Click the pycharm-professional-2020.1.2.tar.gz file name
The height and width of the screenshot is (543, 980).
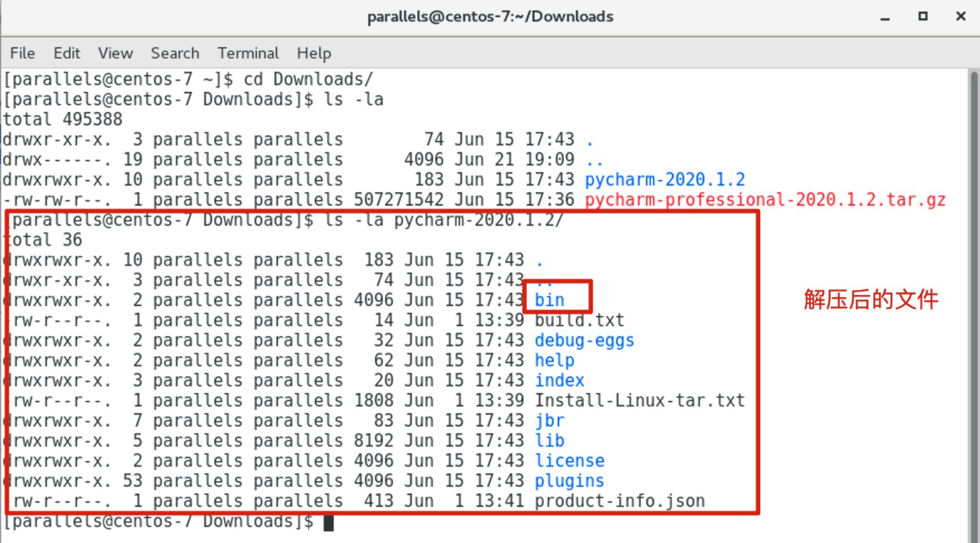[765, 200]
